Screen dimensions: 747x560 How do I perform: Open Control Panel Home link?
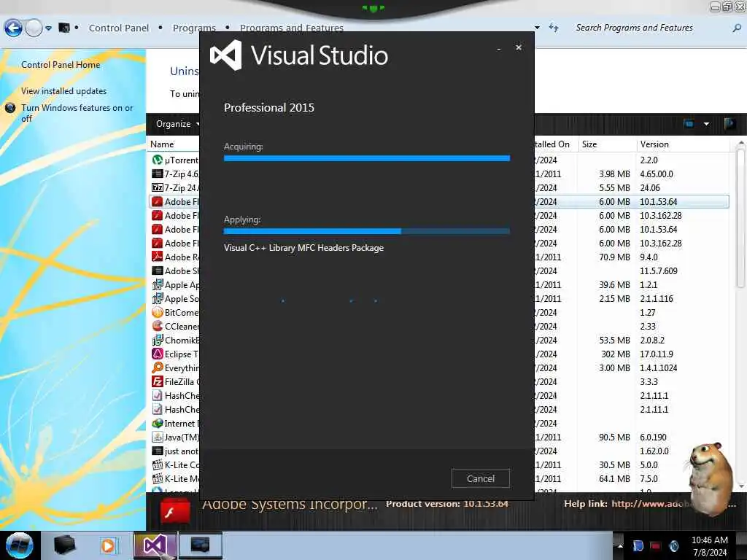coord(61,65)
